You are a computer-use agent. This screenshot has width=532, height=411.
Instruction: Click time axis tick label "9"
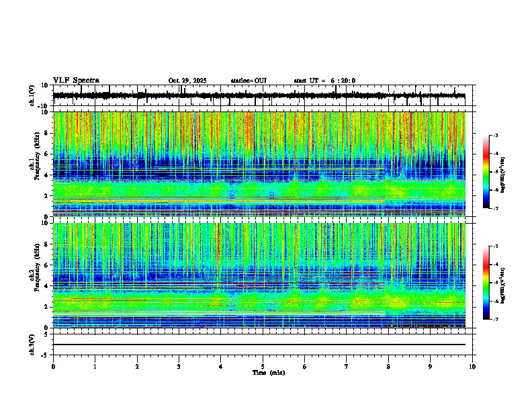(x=430, y=367)
